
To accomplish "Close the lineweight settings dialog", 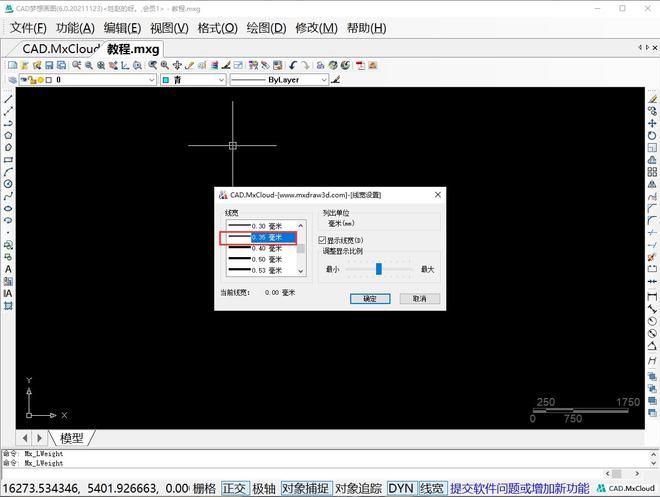I will pyautogui.click(x=438, y=194).
